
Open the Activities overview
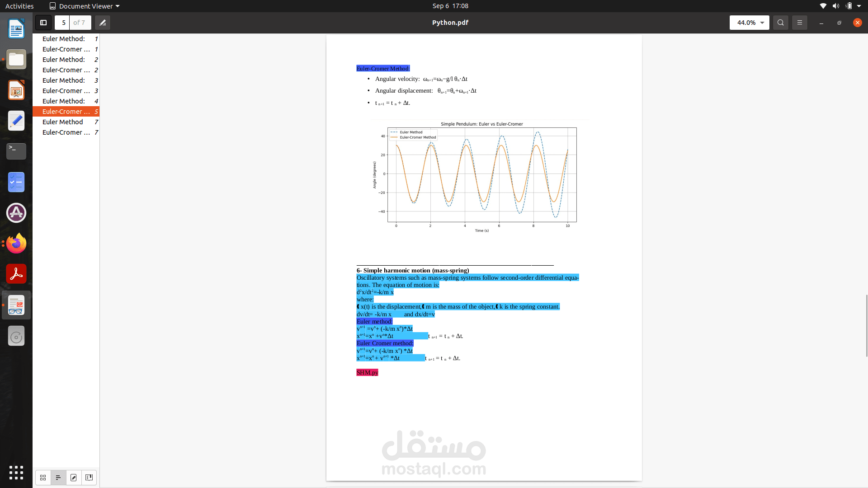[x=19, y=6]
